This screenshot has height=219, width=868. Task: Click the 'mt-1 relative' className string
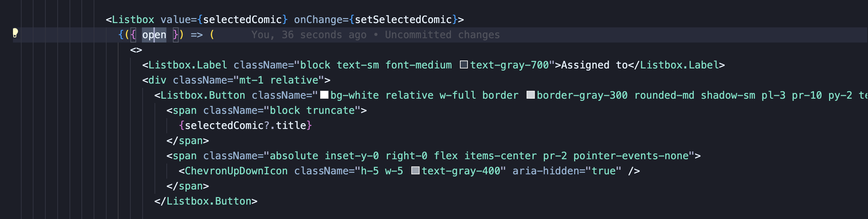(x=279, y=80)
